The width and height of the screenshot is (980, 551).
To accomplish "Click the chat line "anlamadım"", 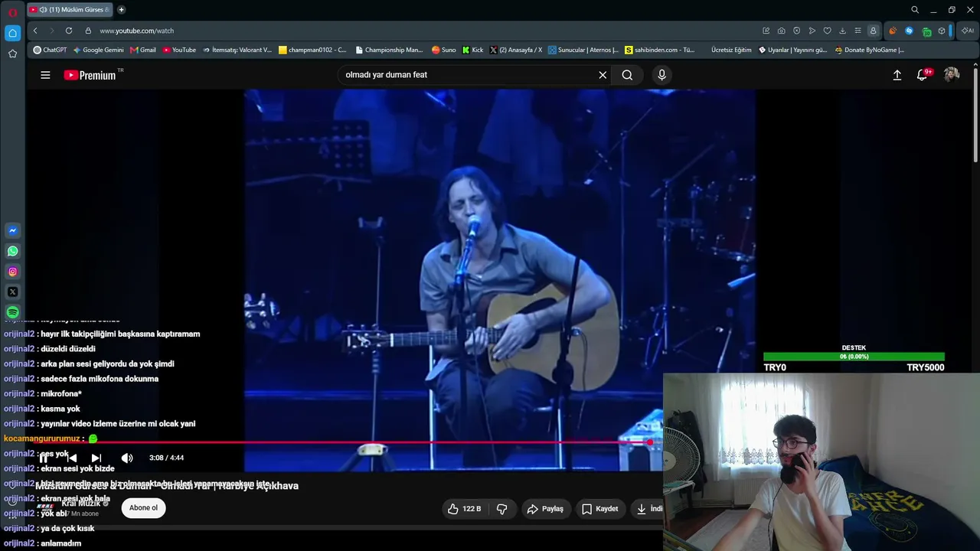I will [x=60, y=543].
